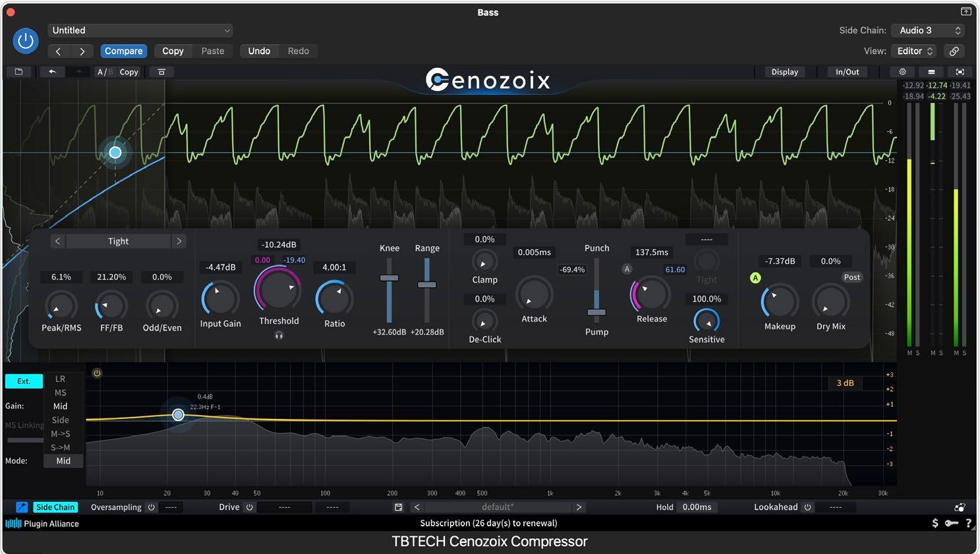Open help with the question mark icon
This screenshot has width=980, height=554.
968,523
